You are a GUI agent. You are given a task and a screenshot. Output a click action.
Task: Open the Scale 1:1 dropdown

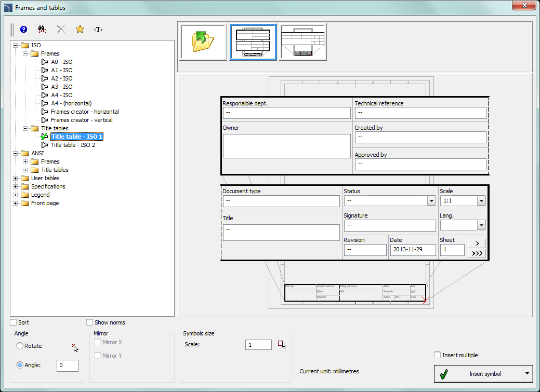[481, 201]
